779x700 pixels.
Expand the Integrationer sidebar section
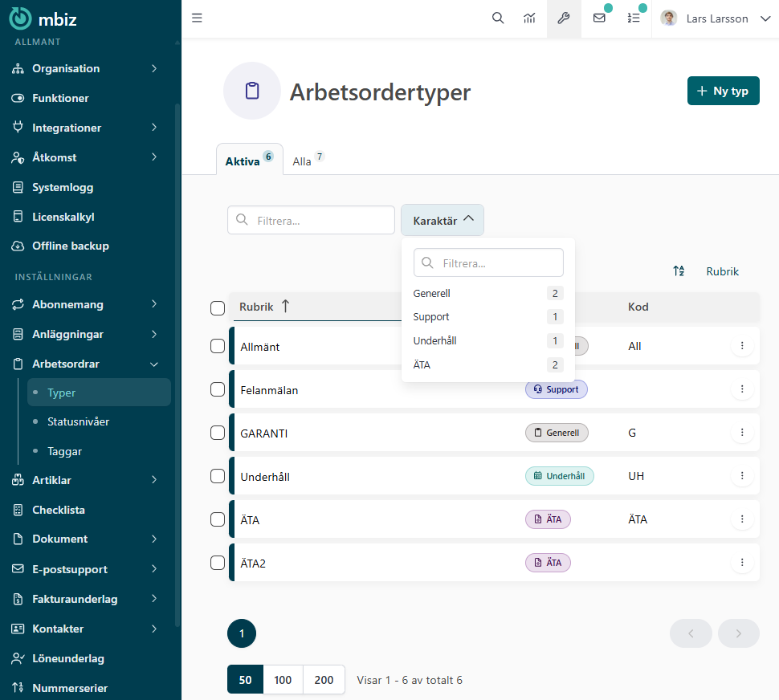[154, 128]
